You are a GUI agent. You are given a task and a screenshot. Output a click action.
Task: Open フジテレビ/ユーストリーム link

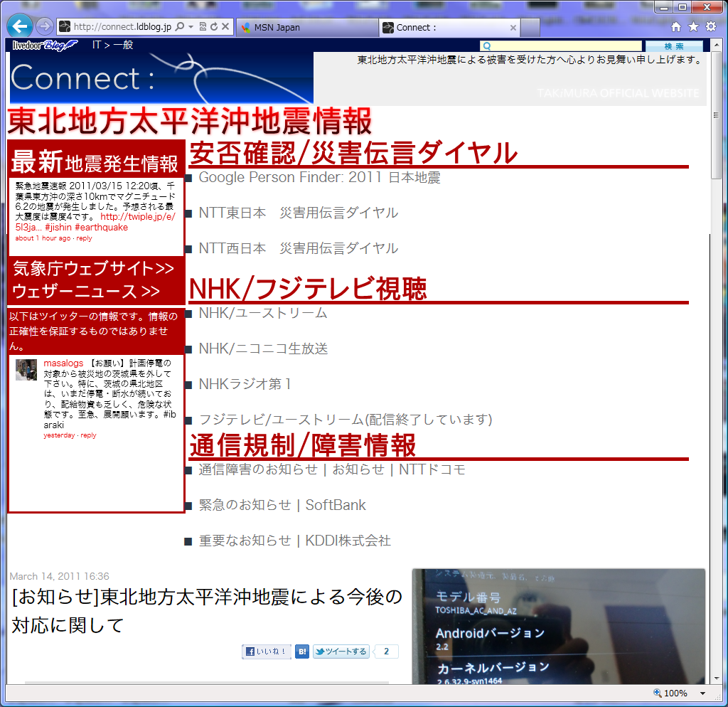point(346,420)
